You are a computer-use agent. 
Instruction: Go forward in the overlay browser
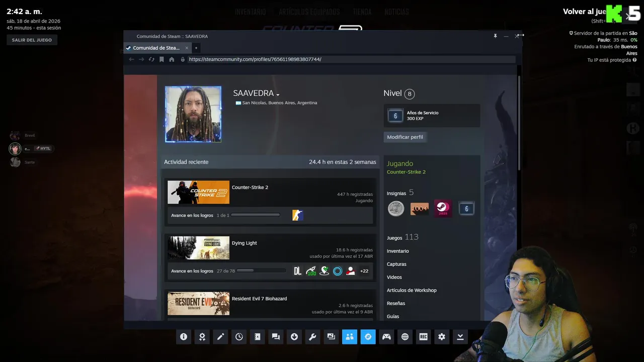click(141, 59)
